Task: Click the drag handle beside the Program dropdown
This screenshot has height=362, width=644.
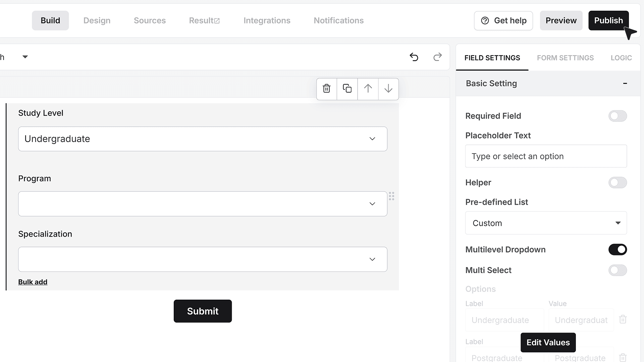Action: pos(391,196)
